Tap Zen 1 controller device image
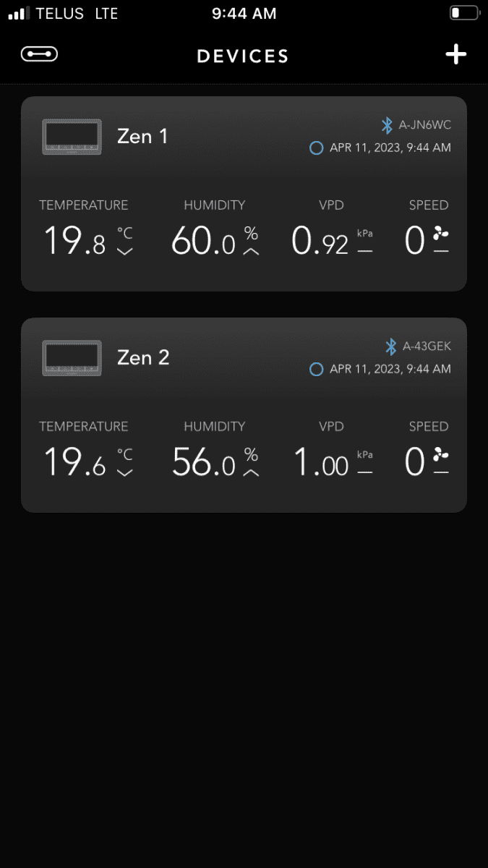The width and height of the screenshot is (488, 868). [x=72, y=137]
